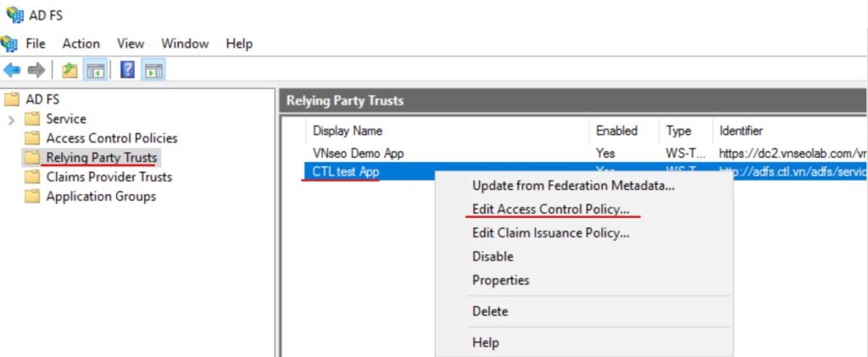This screenshot has height=357, width=868.
Task: Select Claims Provider Trusts folder
Action: point(108,177)
